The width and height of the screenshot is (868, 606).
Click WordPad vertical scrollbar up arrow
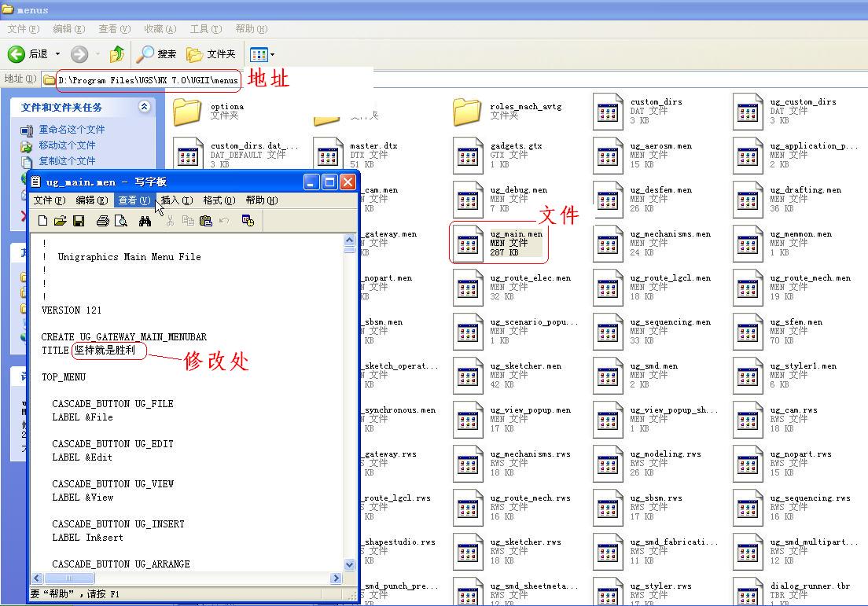tap(349, 240)
